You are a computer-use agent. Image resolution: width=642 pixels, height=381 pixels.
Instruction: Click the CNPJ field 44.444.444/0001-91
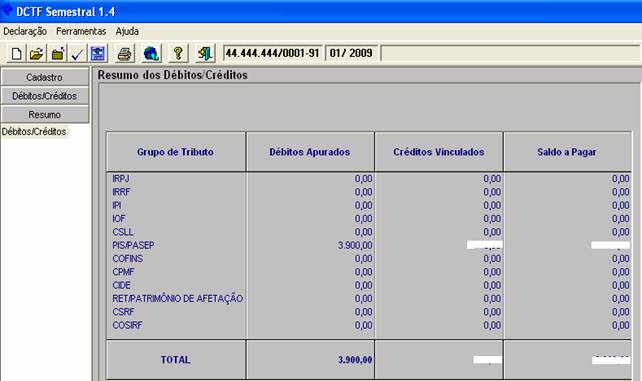coord(272,53)
